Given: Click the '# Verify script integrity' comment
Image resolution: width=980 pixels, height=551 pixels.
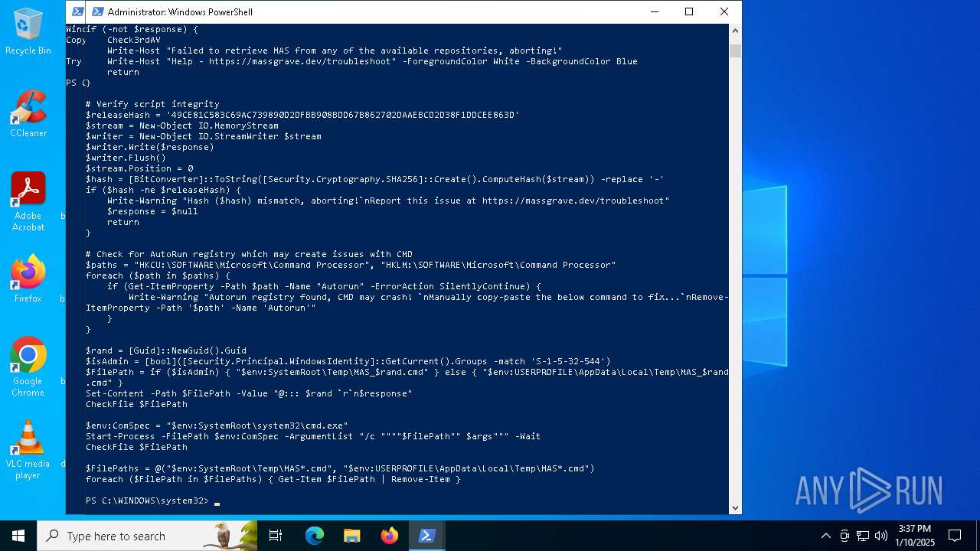Looking at the screenshot, I should (152, 104).
